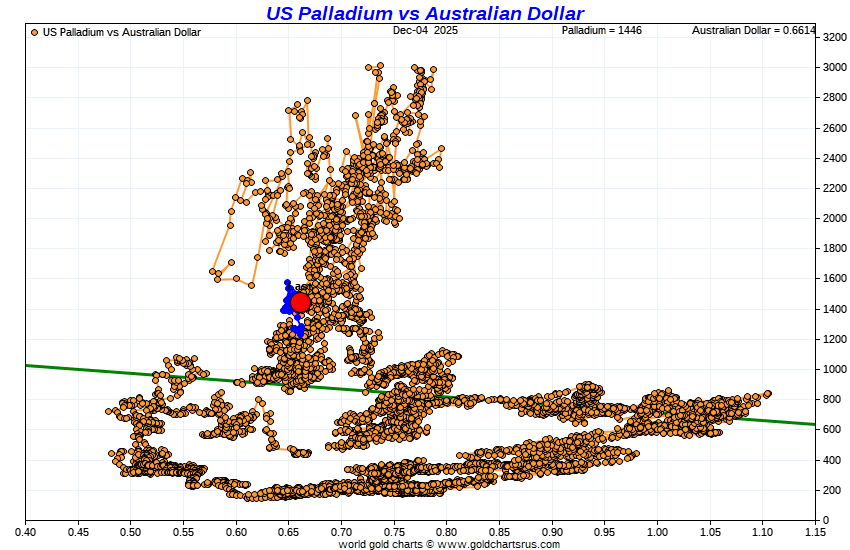Click the 3200 y-axis label
Screen dimensions: 850x550
[835, 37]
